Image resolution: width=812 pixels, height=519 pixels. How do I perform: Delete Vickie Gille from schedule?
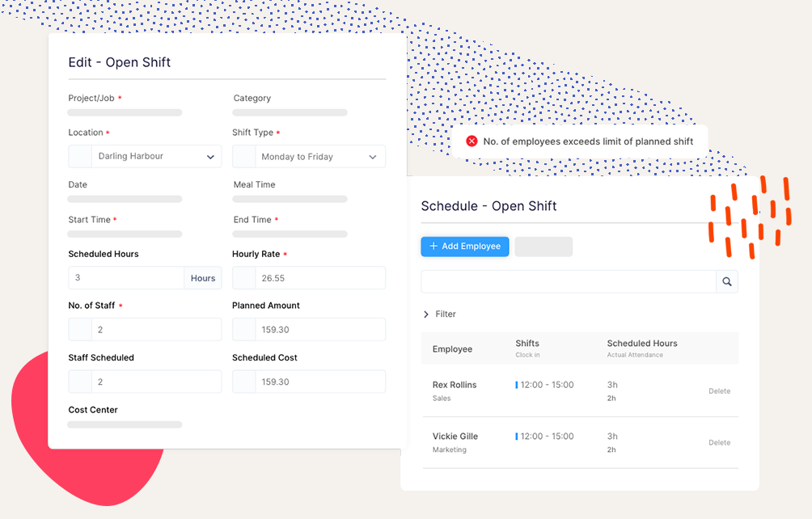[719, 443]
